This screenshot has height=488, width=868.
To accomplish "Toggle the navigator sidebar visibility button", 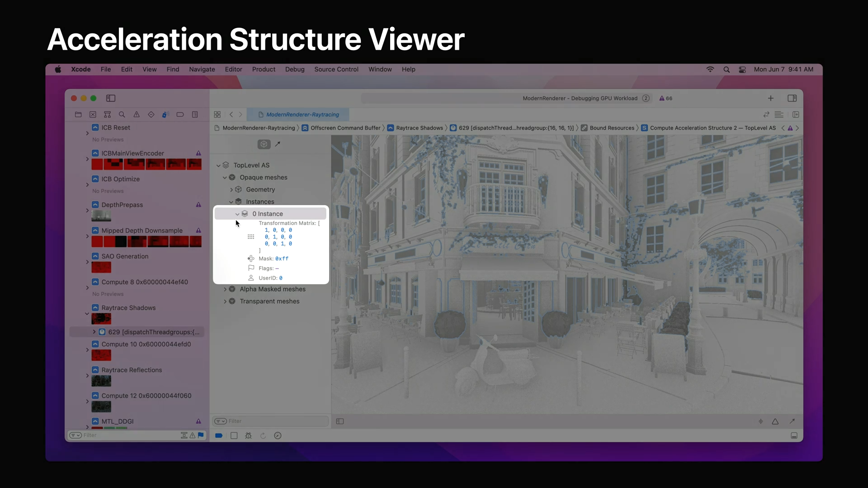I will click(x=111, y=98).
